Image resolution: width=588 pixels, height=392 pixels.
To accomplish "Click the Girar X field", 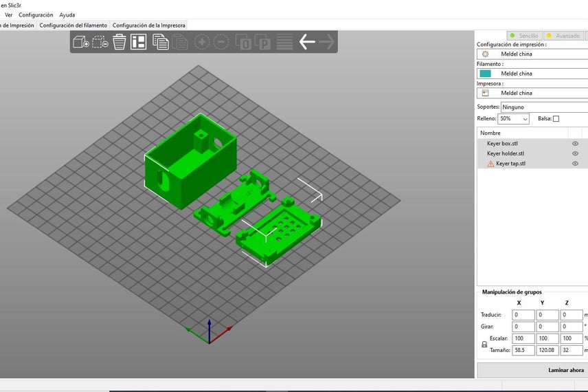I will pos(523,327).
